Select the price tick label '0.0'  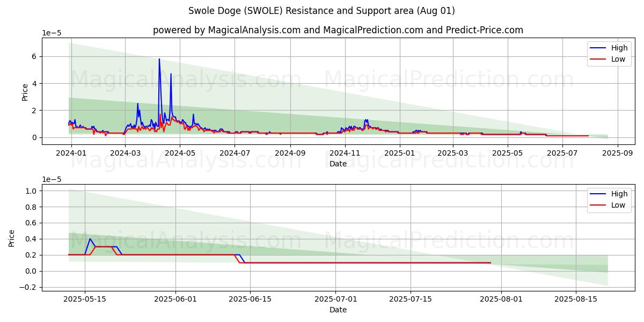coord(31,271)
